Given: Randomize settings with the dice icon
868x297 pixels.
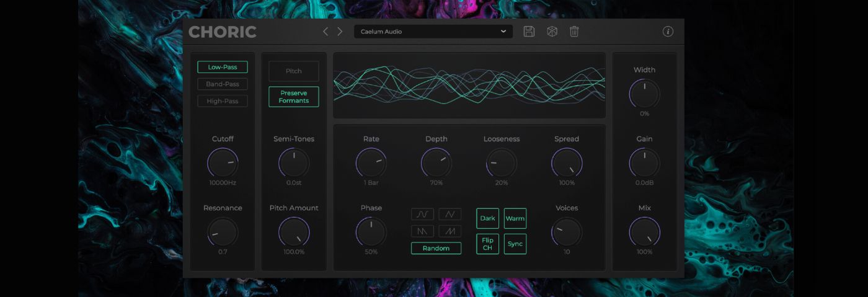Looking at the screenshot, I should [552, 32].
